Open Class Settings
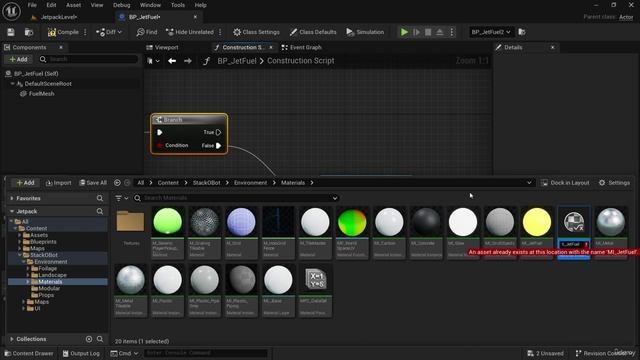 click(x=256, y=32)
